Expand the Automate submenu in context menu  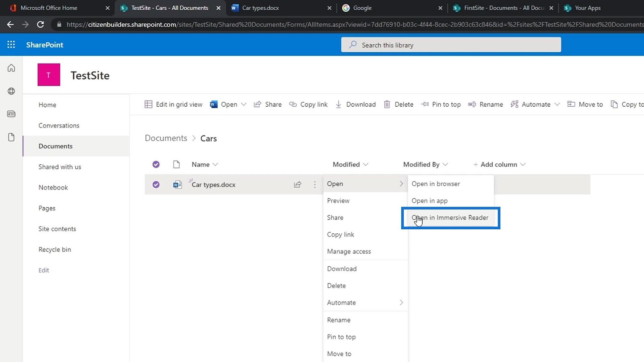point(365,302)
